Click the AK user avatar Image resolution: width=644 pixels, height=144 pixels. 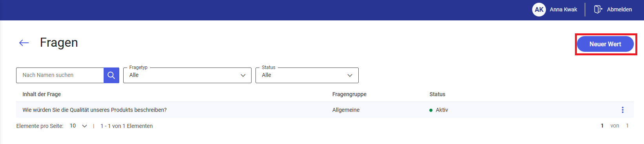pos(539,9)
